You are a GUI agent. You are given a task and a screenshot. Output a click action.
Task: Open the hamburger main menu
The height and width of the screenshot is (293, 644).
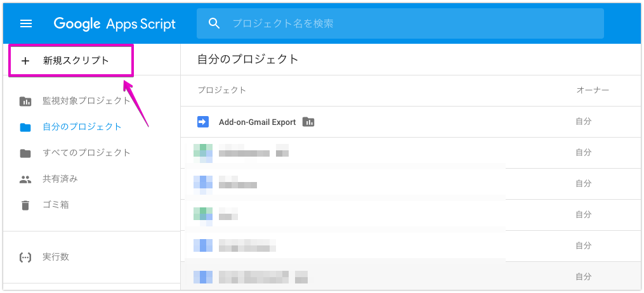(x=26, y=24)
